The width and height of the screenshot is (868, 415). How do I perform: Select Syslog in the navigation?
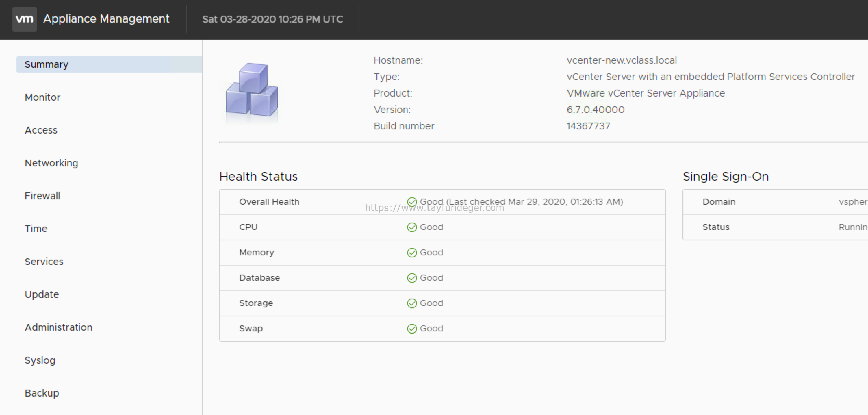(40, 360)
